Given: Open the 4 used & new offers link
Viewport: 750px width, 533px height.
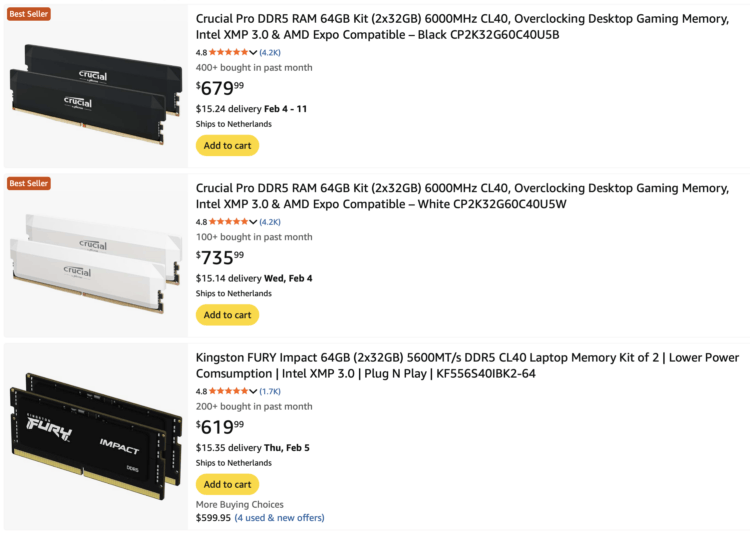Looking at the screenshot, I should click(279, 518).
